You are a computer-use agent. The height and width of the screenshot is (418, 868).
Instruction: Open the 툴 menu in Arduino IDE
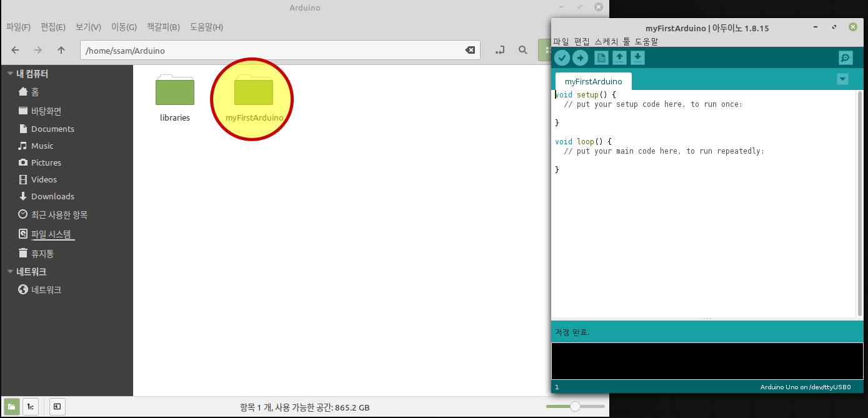pyautogui.click(x=626, y=42)
